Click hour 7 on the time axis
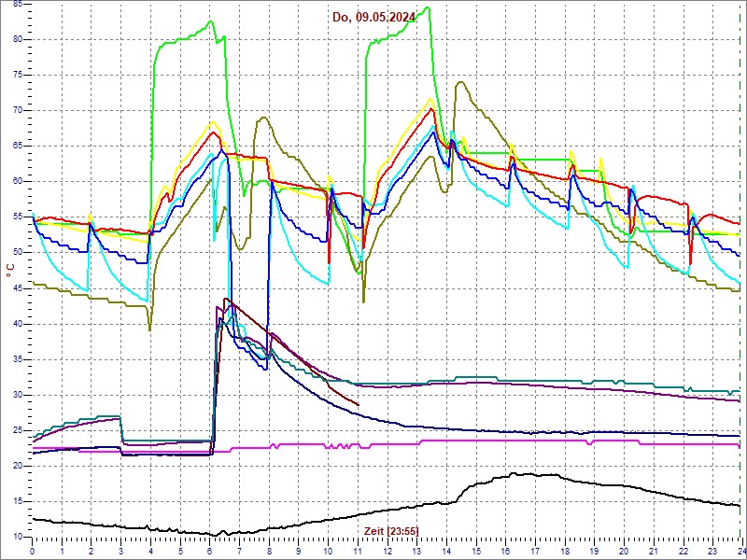This screenshot has width=747, height=560. pyautogui.click(x=240, y=551)
